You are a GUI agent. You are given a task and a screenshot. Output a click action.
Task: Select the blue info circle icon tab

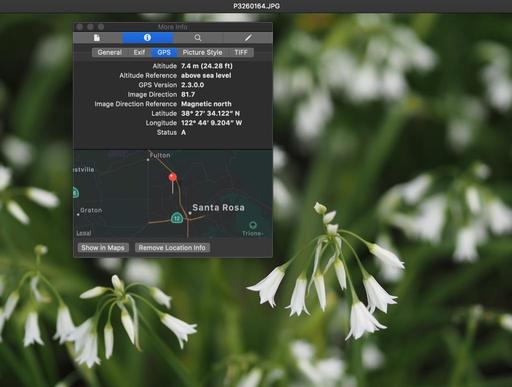coord(147,38)
